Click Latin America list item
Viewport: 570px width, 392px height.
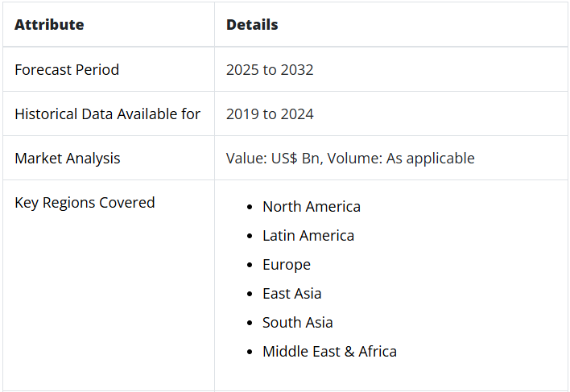(308, 236)
